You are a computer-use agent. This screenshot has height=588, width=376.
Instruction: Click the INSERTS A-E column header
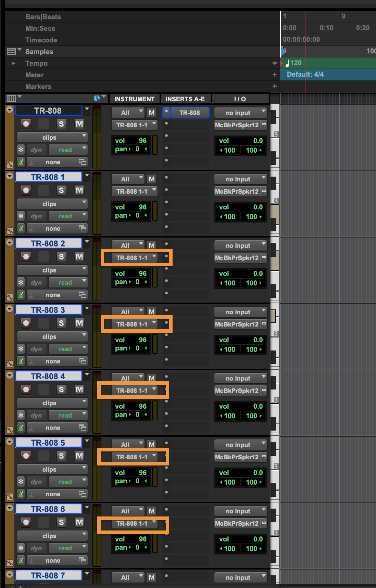tap(185, 99)
